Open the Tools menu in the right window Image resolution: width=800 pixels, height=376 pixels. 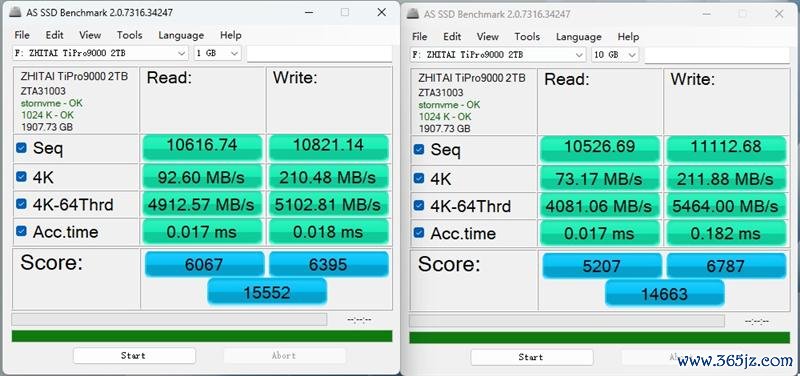(x=527, y=37)
